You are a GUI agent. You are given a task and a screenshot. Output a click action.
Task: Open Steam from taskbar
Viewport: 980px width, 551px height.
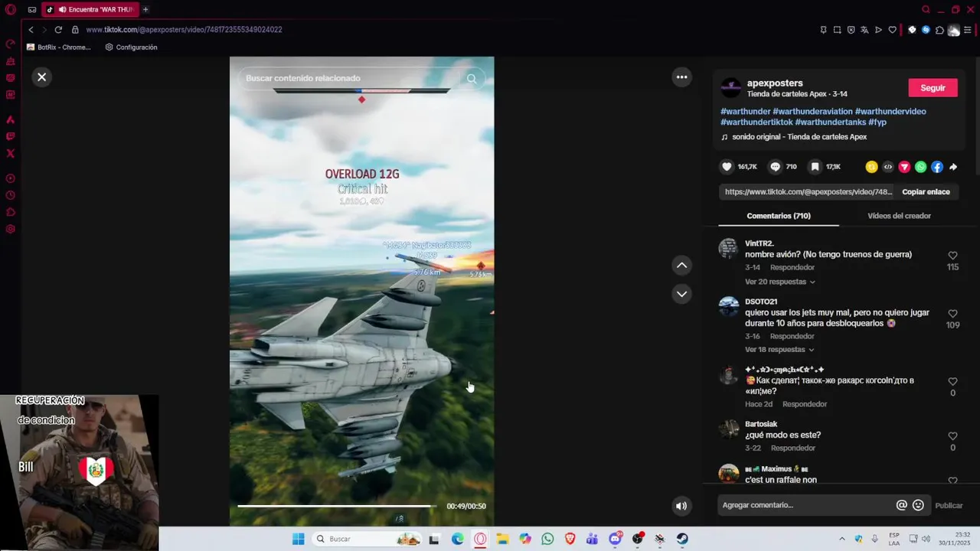[682, 539]
